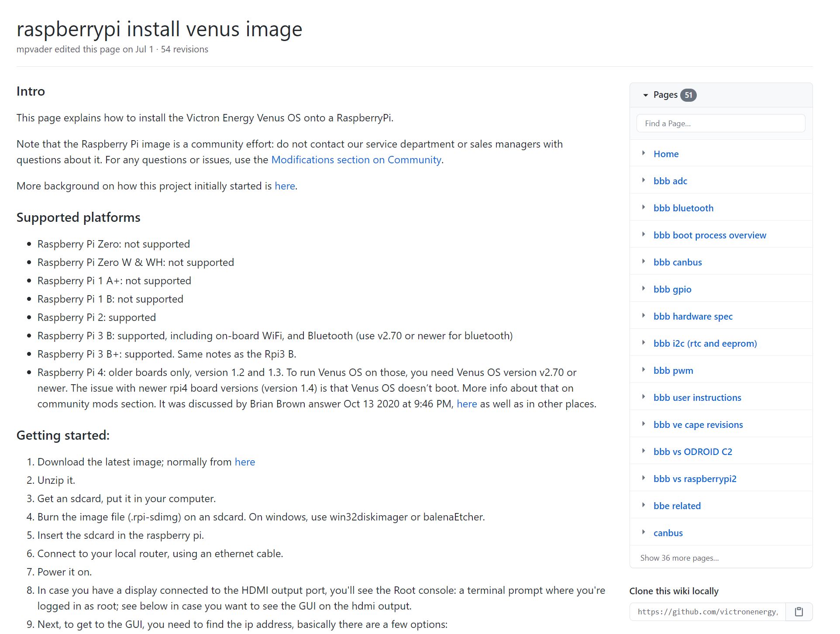Collapse the Pages list triangle
The image size is (840, 634).
click(x=645, y=95)
